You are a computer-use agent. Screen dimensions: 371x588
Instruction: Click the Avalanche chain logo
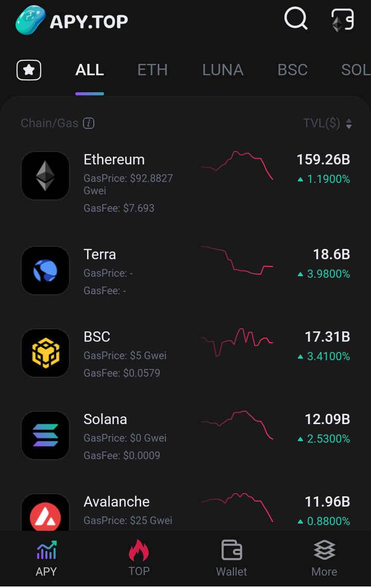(x=45, y=512)
